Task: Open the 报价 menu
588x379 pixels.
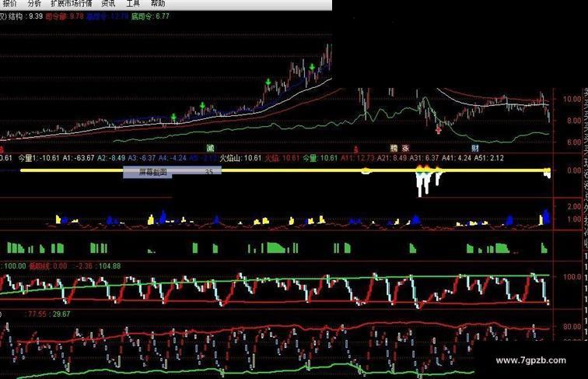Action: [9, 3]
